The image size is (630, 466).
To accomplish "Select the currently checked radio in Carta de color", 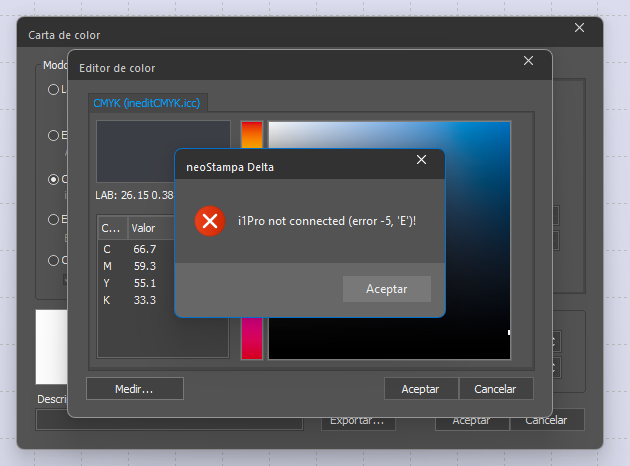I will (x=53, y=179).
